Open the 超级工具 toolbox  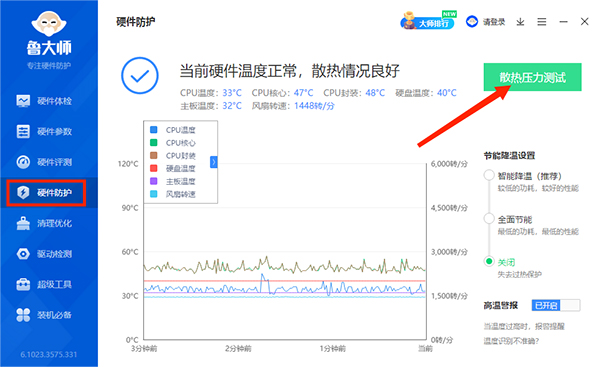coord(44,284)
